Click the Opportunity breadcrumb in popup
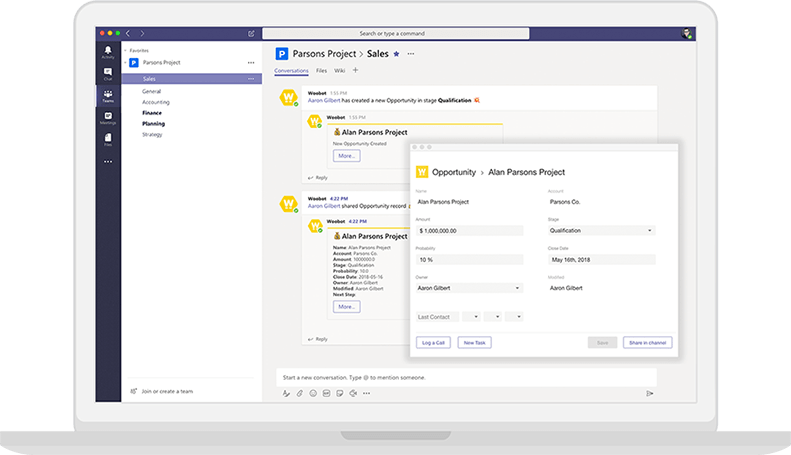Viewport: 791px width, 455px height. (x=454, y=172)
